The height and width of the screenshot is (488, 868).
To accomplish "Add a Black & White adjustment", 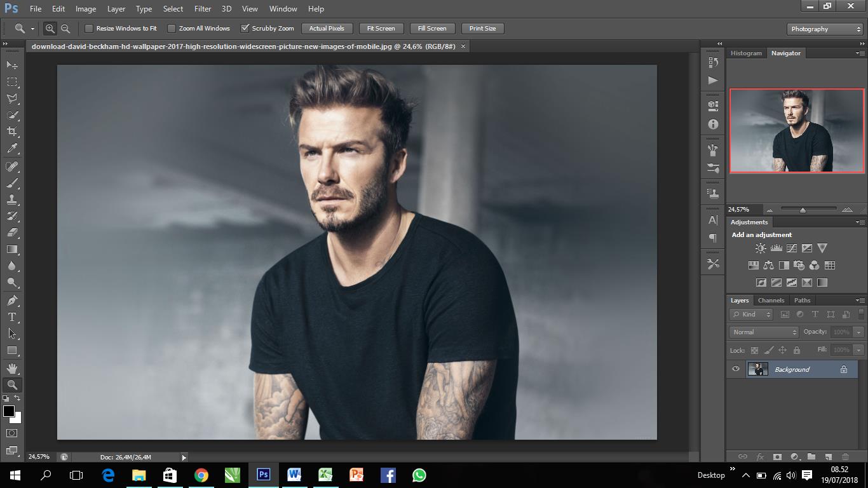I will coord(783,265).
